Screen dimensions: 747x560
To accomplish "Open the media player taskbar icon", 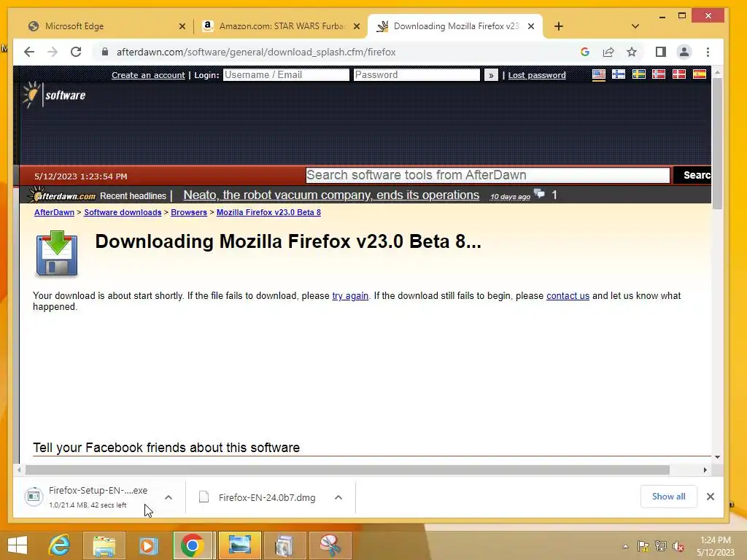I will (x=147, y=545).
